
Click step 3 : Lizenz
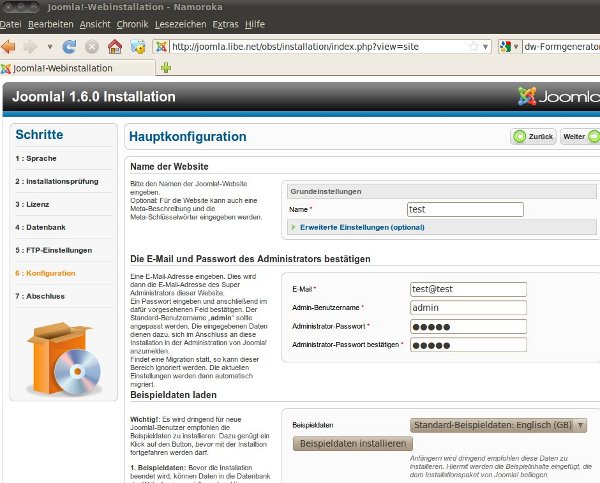click(x=32, y=204)
